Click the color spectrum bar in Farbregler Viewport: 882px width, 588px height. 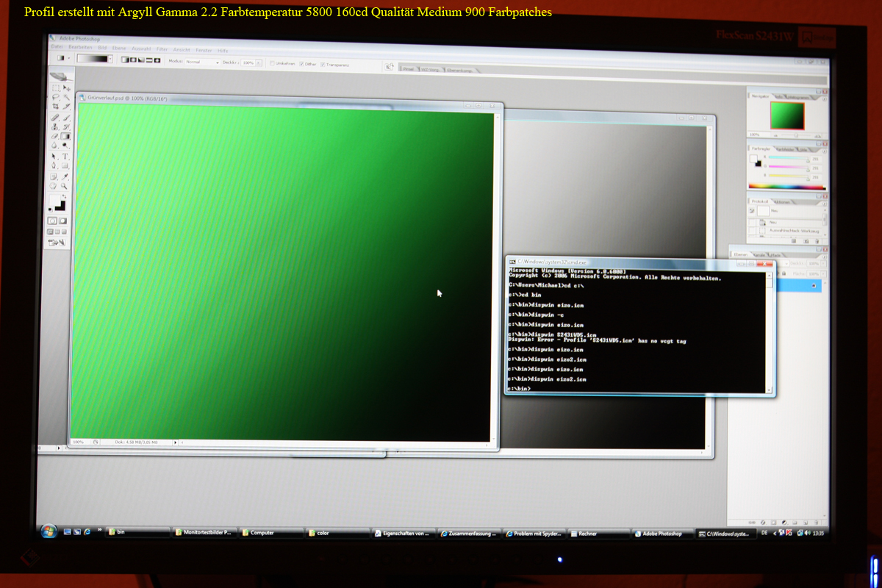point(786,187)
